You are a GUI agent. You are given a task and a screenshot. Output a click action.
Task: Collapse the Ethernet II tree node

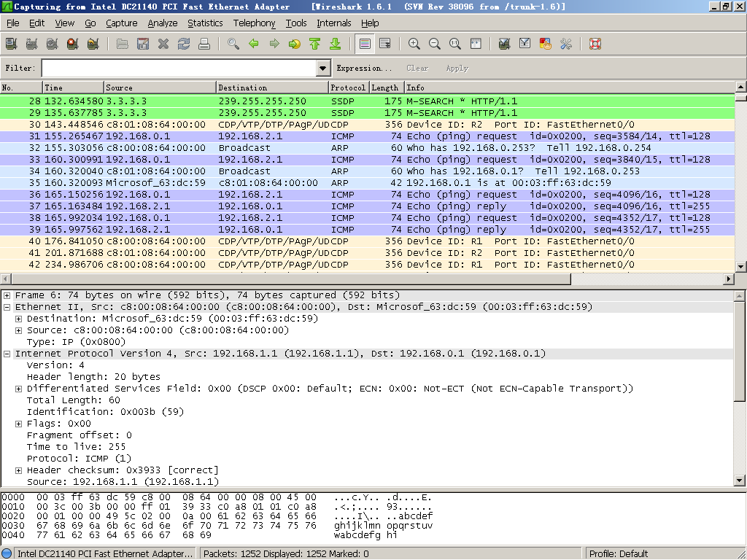pyautogui.click(x=7, y=307)
